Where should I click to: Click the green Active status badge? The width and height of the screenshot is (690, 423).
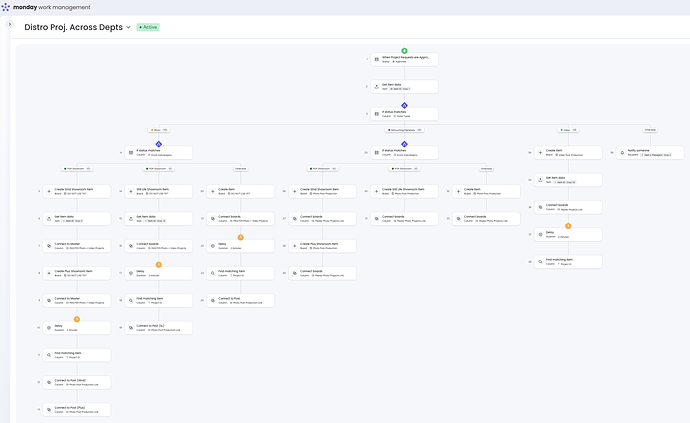click(148, 27)
